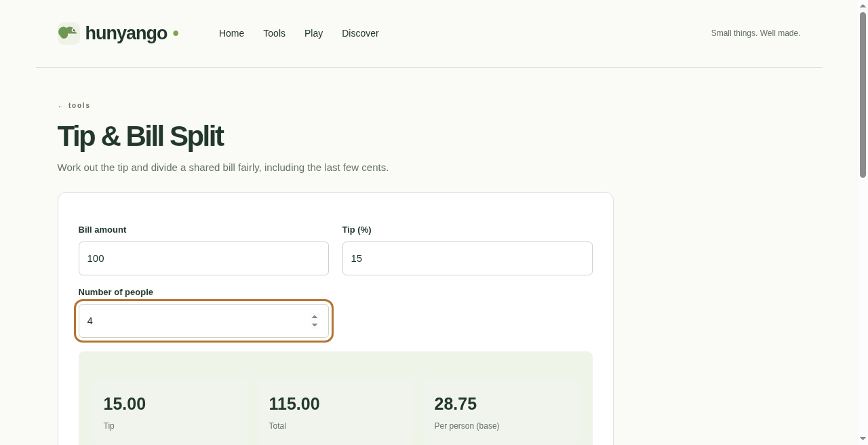Click the 28.75 per person value
Image resolution: width=868 pixels, height=445 pixels.
456,404
